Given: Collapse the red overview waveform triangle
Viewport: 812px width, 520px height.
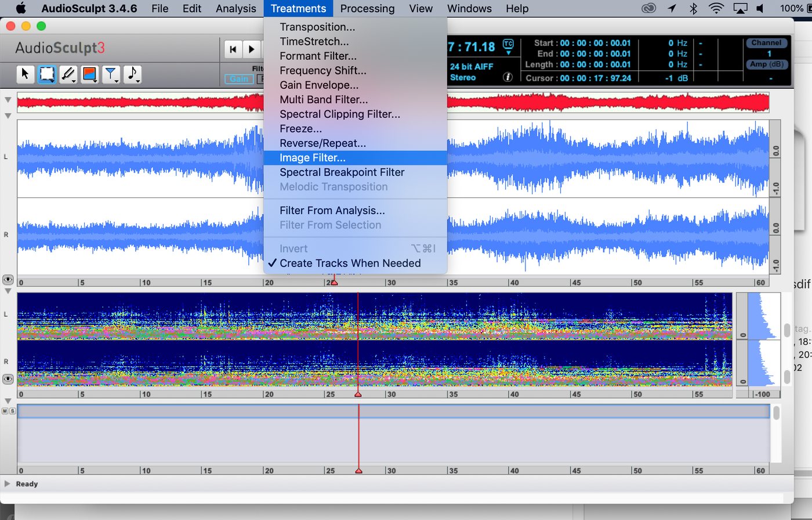Looking at the screenshot, I should click(x=8, y=100).
